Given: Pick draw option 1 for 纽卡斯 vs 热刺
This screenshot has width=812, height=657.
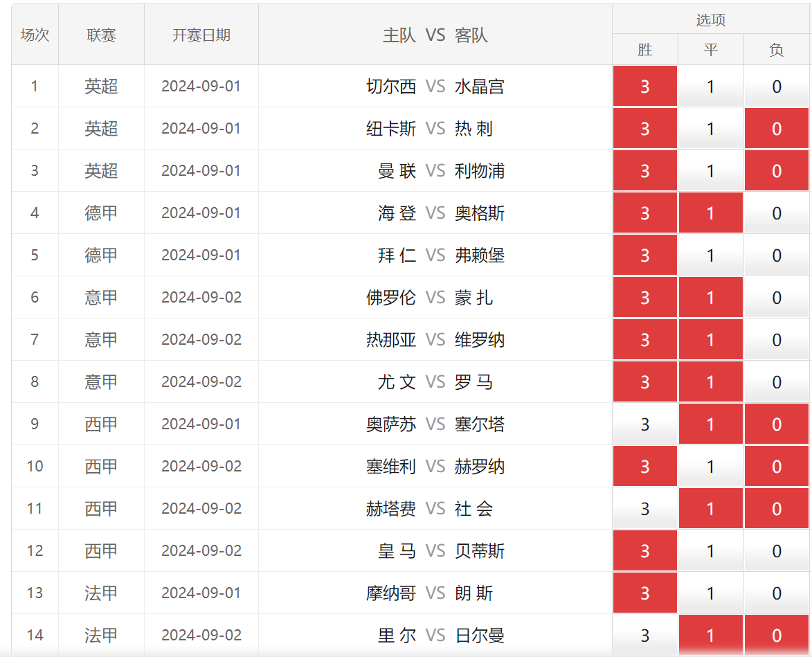Looking at the screenshot, I should coord(710,128).
